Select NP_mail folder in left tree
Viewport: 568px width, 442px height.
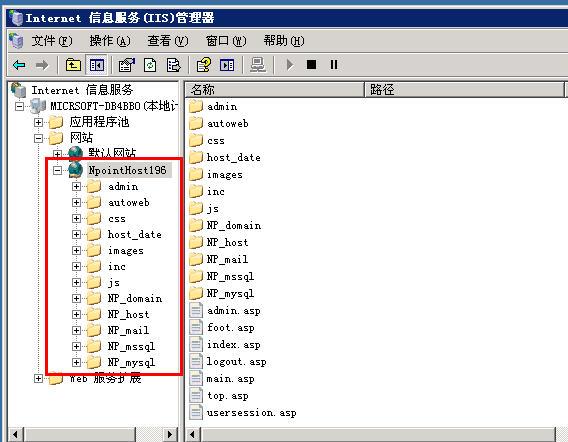(x=129, y=330)
